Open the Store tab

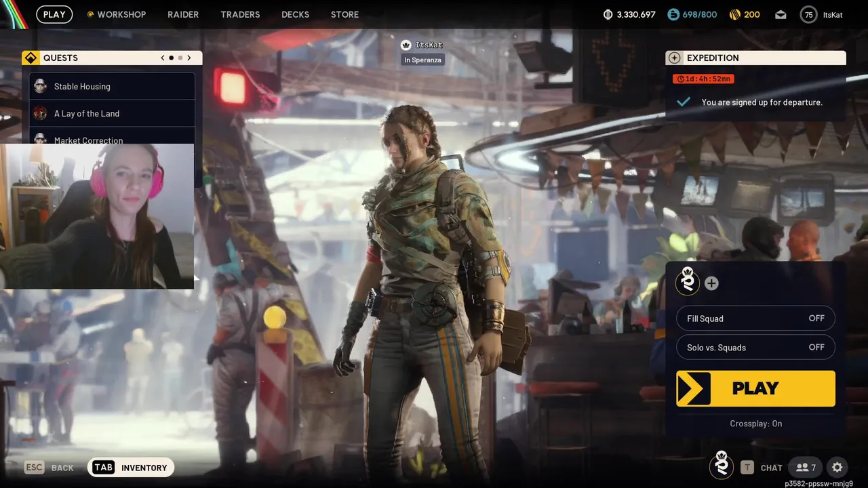click(344, 14)
